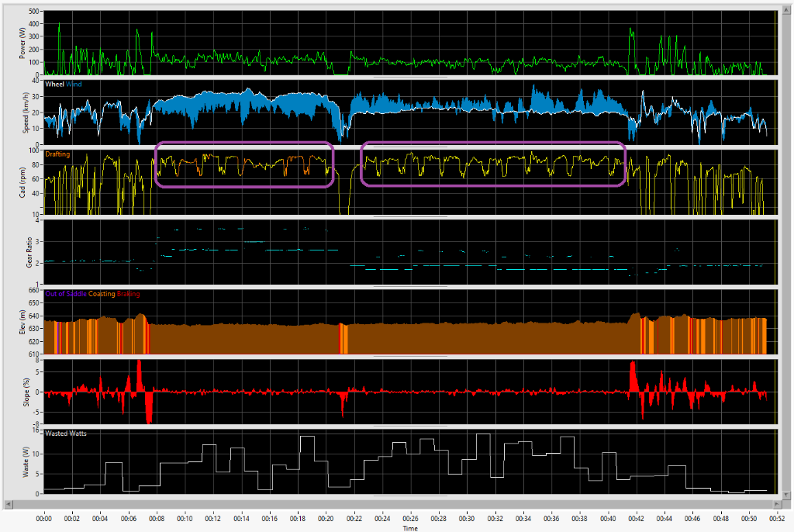This screenshot has height=532, width=794.
Task: Select the Coasting legend label
Action: (102, 294)
